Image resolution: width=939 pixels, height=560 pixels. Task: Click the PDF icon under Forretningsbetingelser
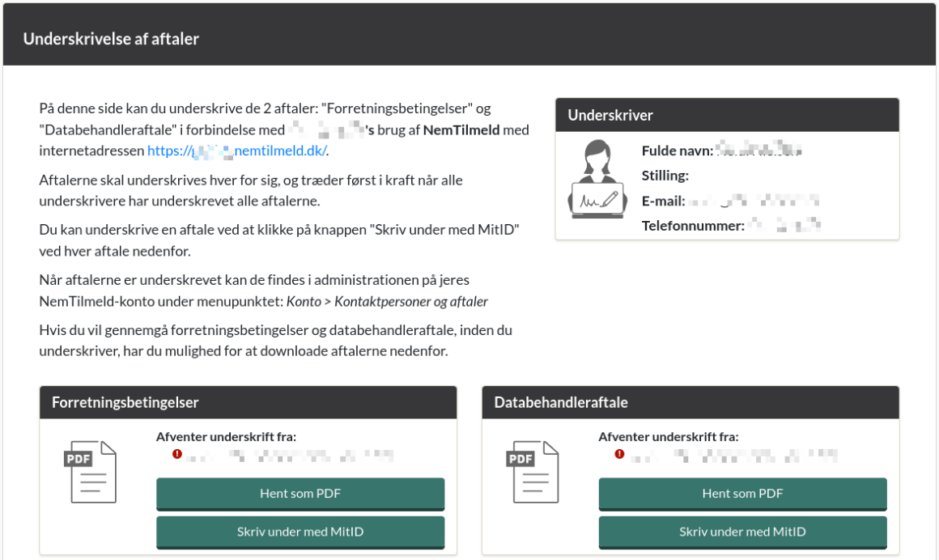tap(90, 472)
